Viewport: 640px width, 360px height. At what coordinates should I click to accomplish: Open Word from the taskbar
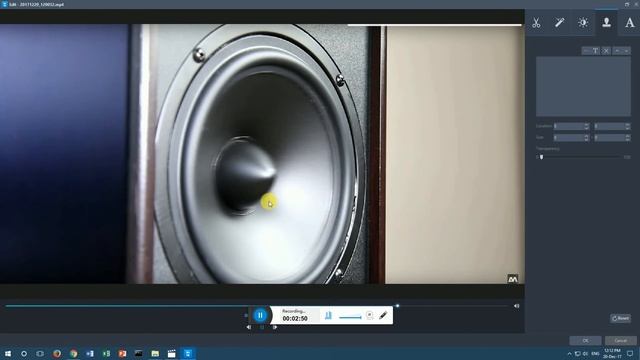[x=90, y=353]
